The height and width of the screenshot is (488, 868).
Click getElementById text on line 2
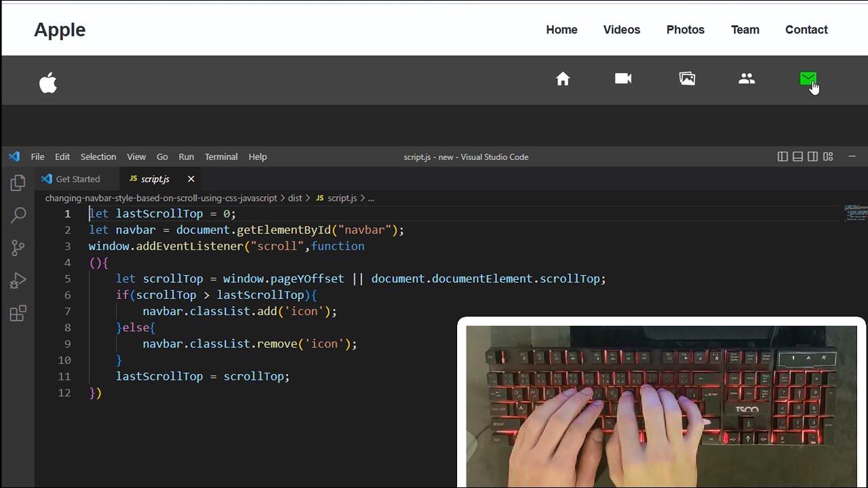284,230
